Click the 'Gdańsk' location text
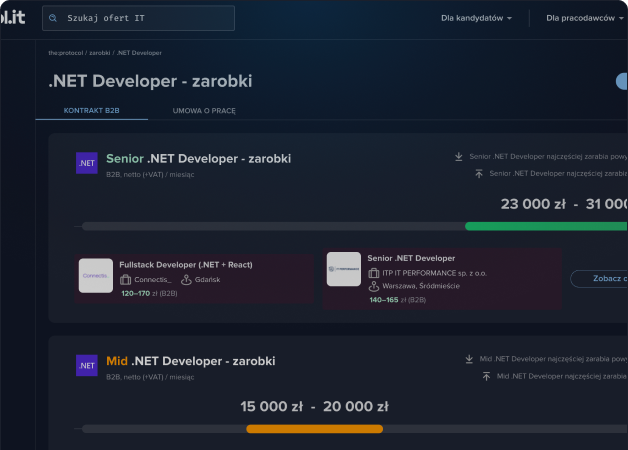The image size is (628, 450). 207,280
